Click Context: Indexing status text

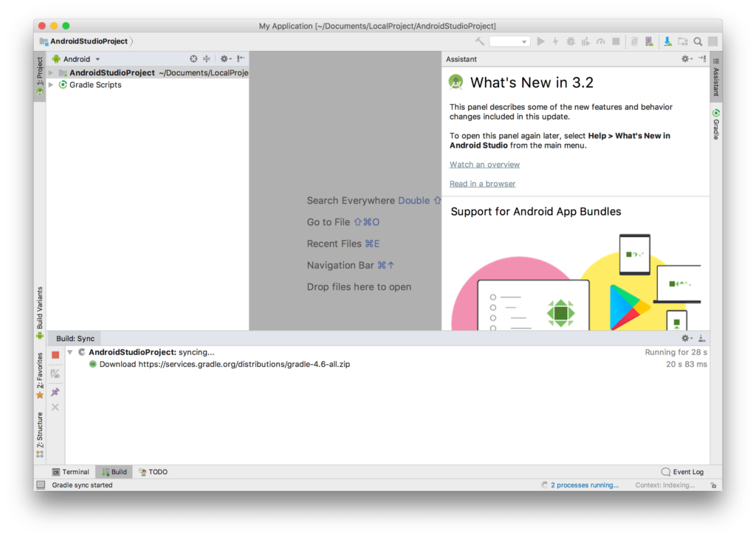pos(665,485)
